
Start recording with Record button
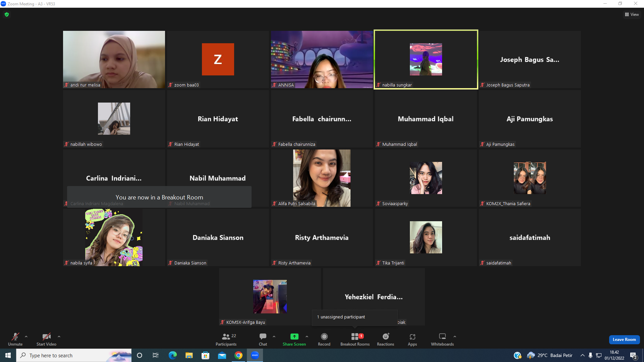click(324, 339)
